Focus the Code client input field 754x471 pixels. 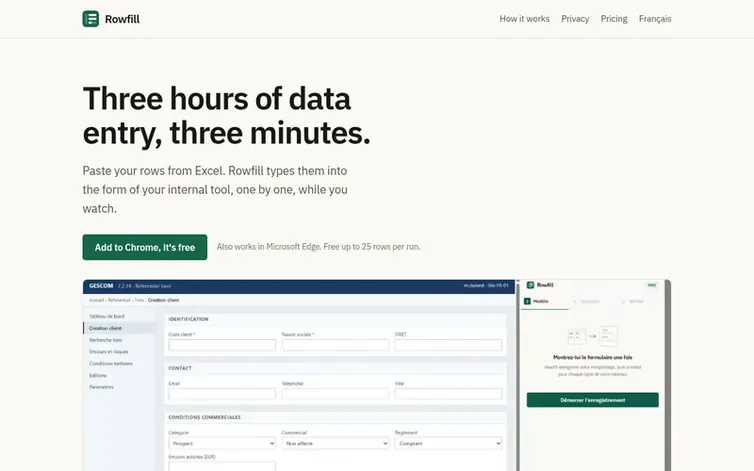pyautogui.click(x=222, y=345)
